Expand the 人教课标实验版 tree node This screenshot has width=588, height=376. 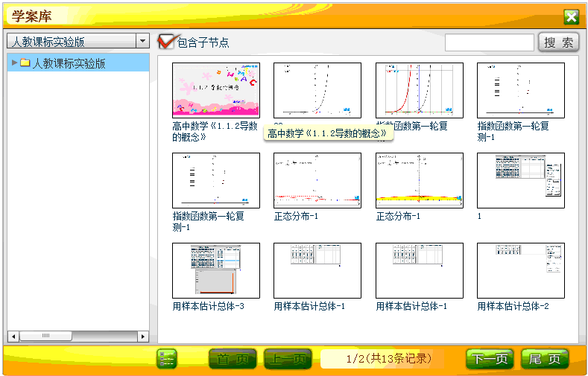14,63
